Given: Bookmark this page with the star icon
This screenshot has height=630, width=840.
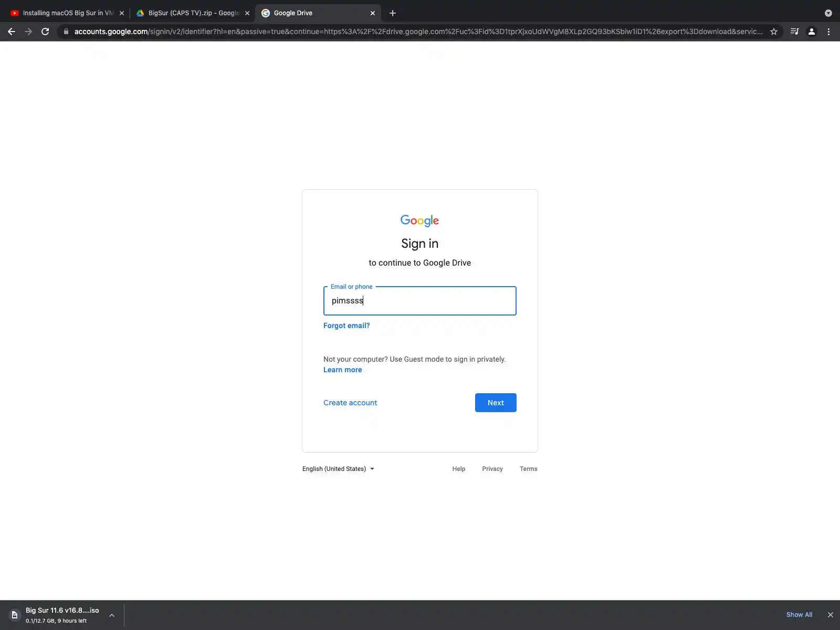Looking at the screenshot, I should [774, 31].
